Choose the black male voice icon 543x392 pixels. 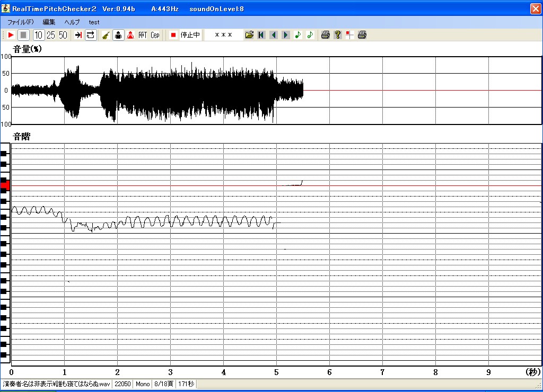pyautogui.click(x=118, y=35)
